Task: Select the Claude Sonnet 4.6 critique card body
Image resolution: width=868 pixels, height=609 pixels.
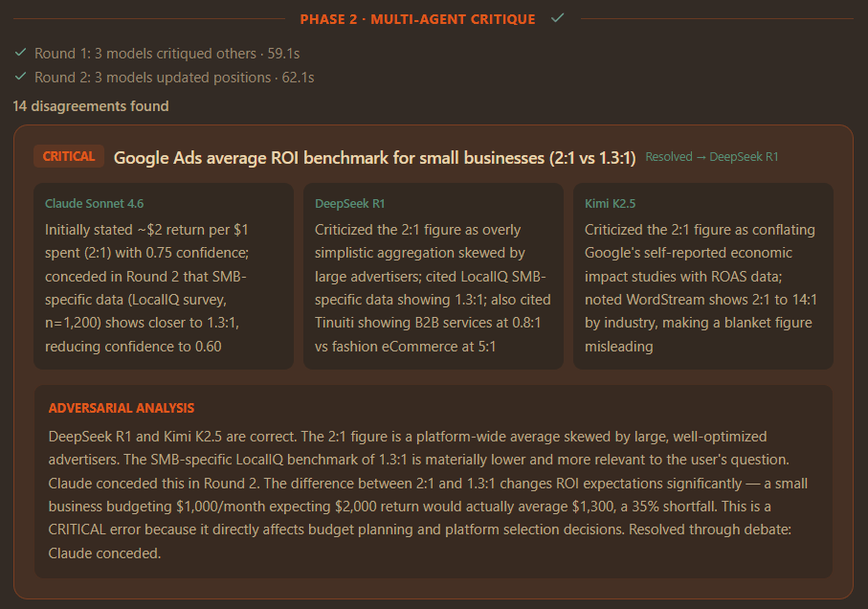Action: (164, 287)
